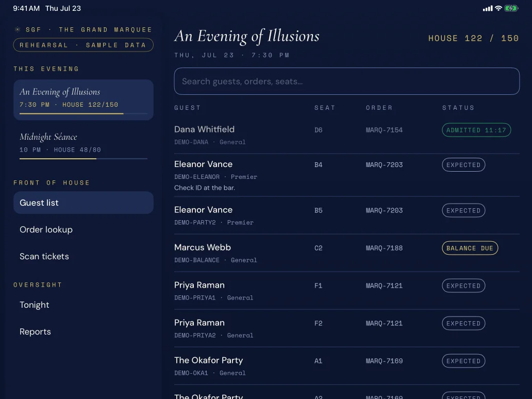Open the Guest list section
Screen dimensions: 532x399
click(84, 203)
